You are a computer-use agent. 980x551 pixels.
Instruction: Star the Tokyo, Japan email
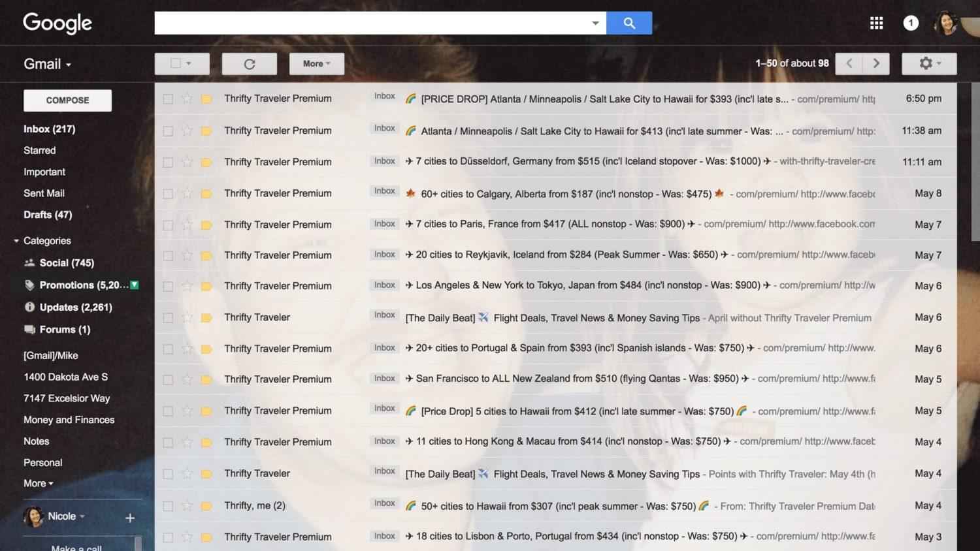coord(187,285)
